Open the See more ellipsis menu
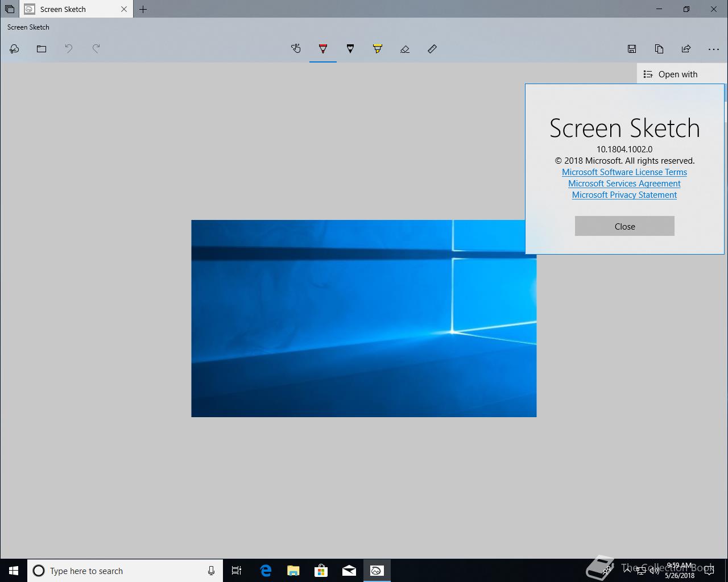 click(714, 49)
